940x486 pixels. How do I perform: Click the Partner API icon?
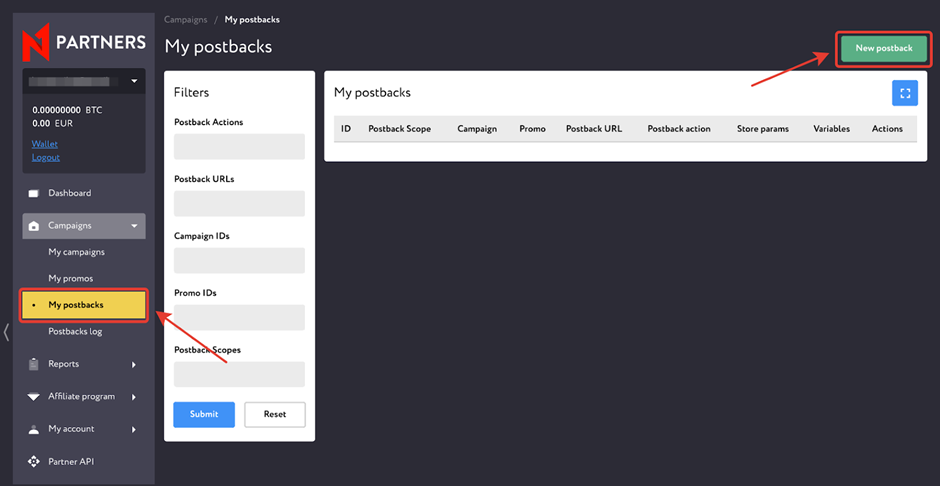tap(33, 462)
